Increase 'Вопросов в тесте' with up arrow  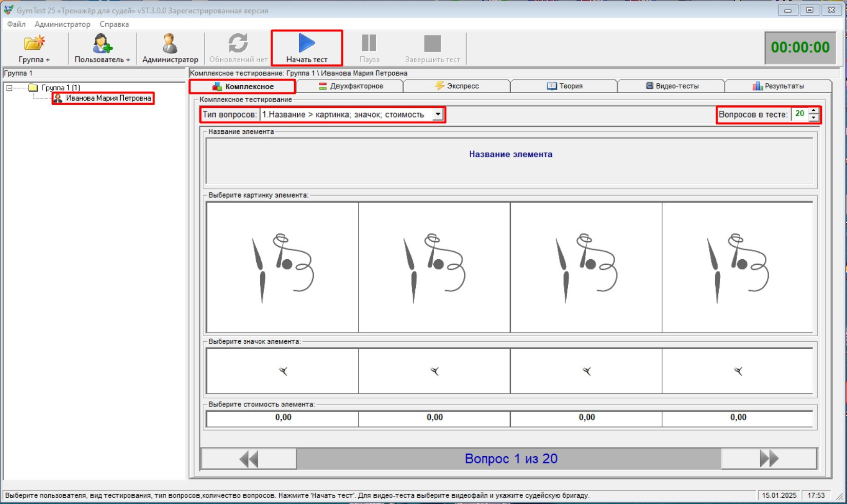click(x=814, y=111)
